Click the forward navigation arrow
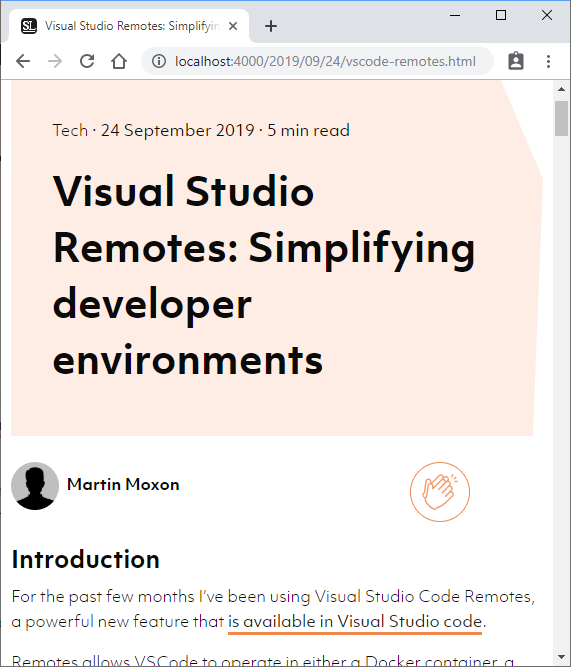The width and height of the screenshot is (571, 667). (55, 61)
